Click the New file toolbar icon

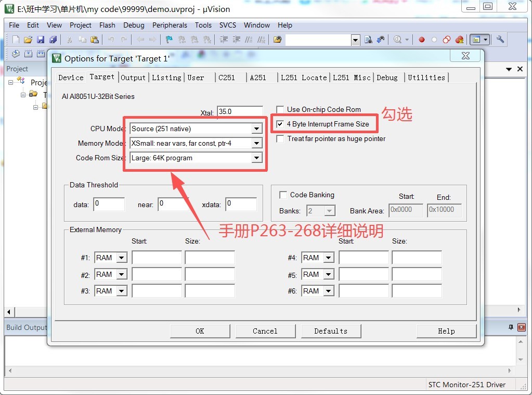[x=16, y=40]
